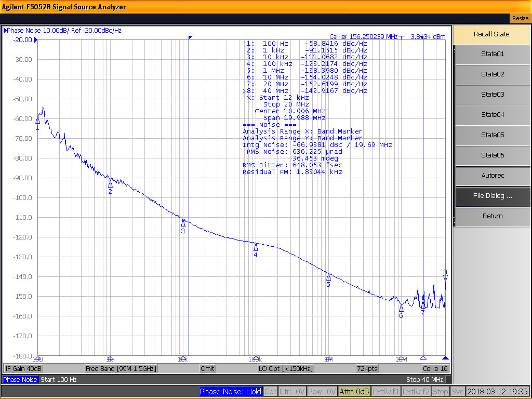
Task: Click the Resize button below the title bar
Action: pos(520,18)
